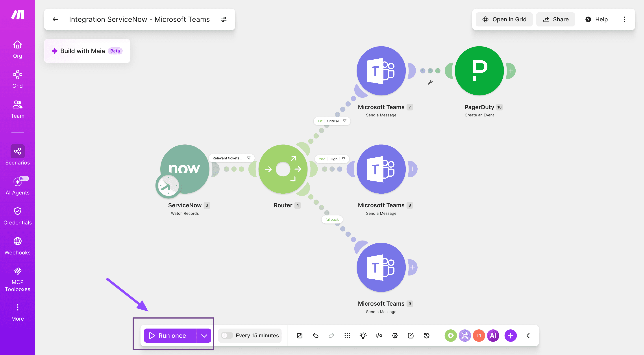Click wrench icon between Teams and PagerDuty
Screen dimensions: 644x355
(430, 82)
